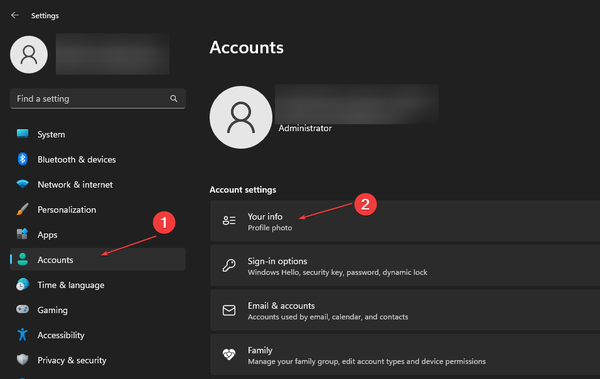Click the Settings window title
Viewport: 600px width, 379px height.
(45, 16)
